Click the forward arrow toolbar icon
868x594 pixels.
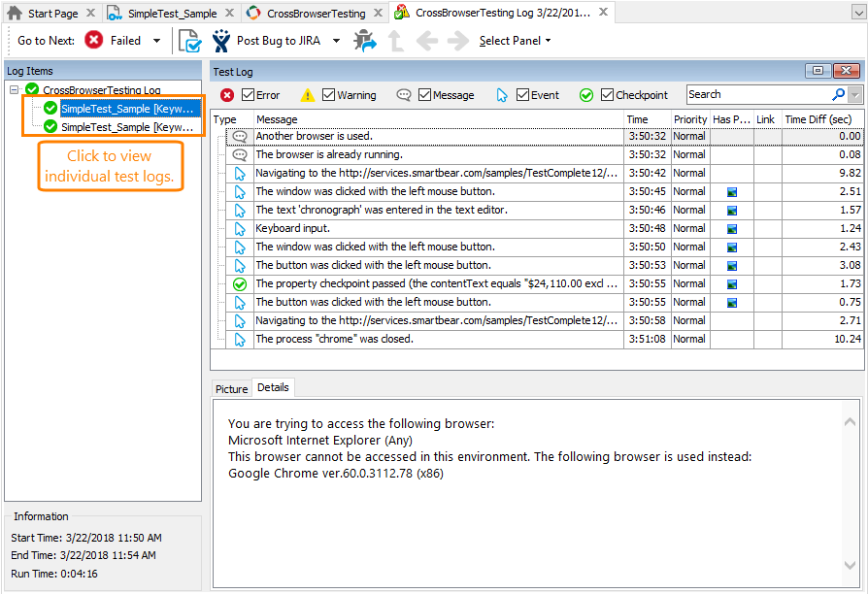tap(458, 41)
